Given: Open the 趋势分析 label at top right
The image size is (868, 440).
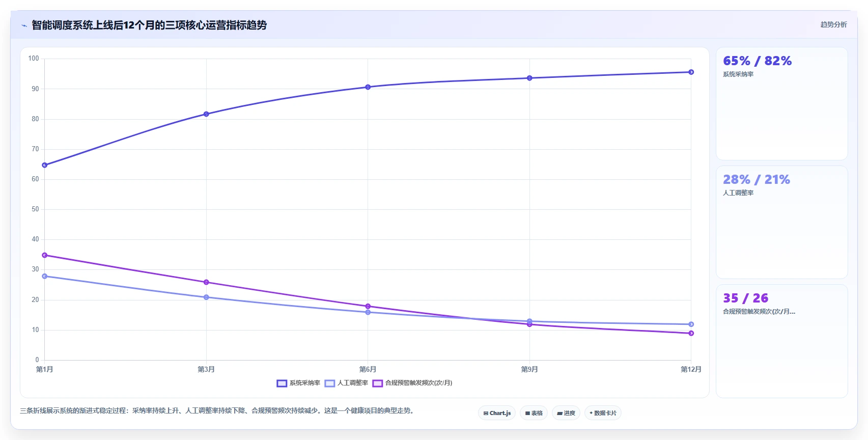Looking at the screenshot, I should click(x=833, y=24).
